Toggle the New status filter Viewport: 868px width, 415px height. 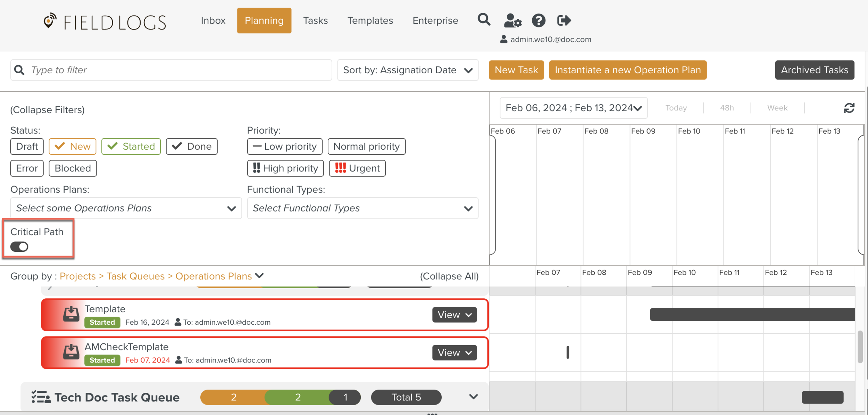tap(73, 146)
